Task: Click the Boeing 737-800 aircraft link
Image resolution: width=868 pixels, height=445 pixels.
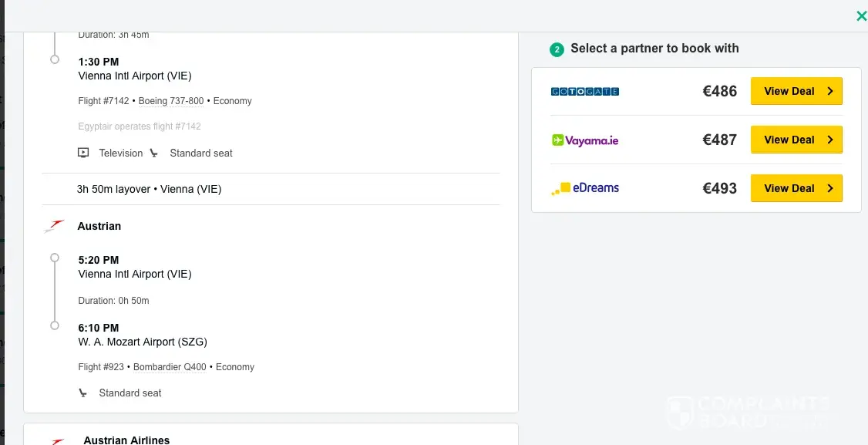Action: click(171, 101)
